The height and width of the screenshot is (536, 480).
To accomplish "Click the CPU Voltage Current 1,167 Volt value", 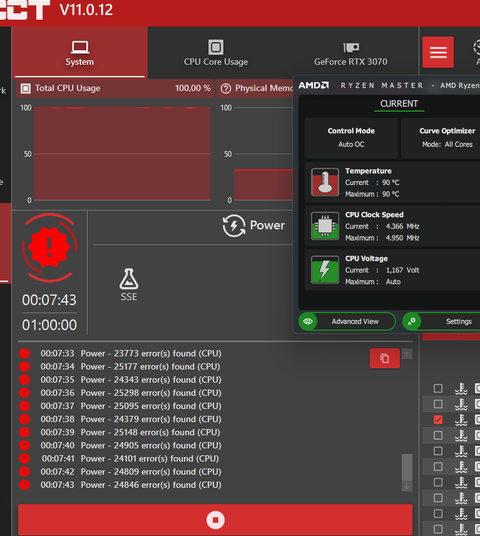I will point(402,270).
